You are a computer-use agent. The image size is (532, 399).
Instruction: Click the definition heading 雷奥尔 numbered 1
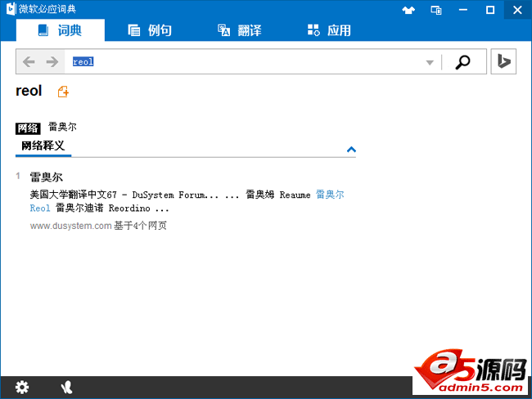(46, 177)
